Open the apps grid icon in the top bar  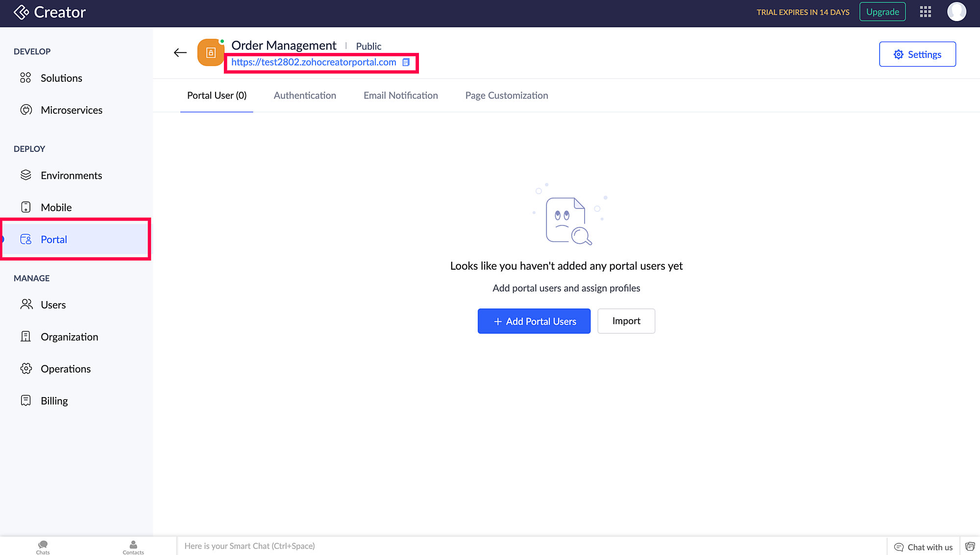925,12
